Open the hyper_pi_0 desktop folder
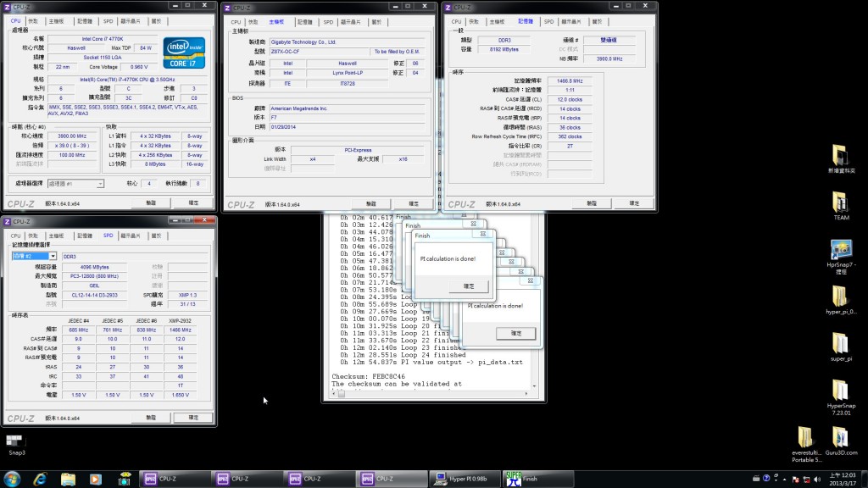The width and height of the screenshot is (868, 488). click(841, 301)
